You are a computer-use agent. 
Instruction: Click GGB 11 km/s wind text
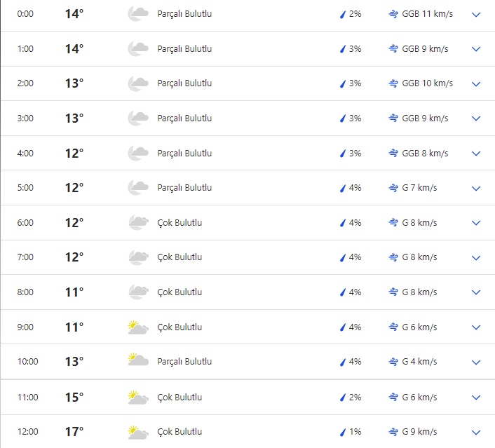point(427,14)
